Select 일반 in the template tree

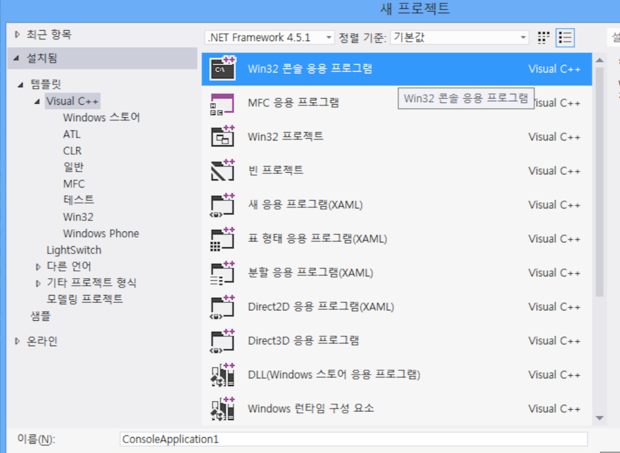74,167
